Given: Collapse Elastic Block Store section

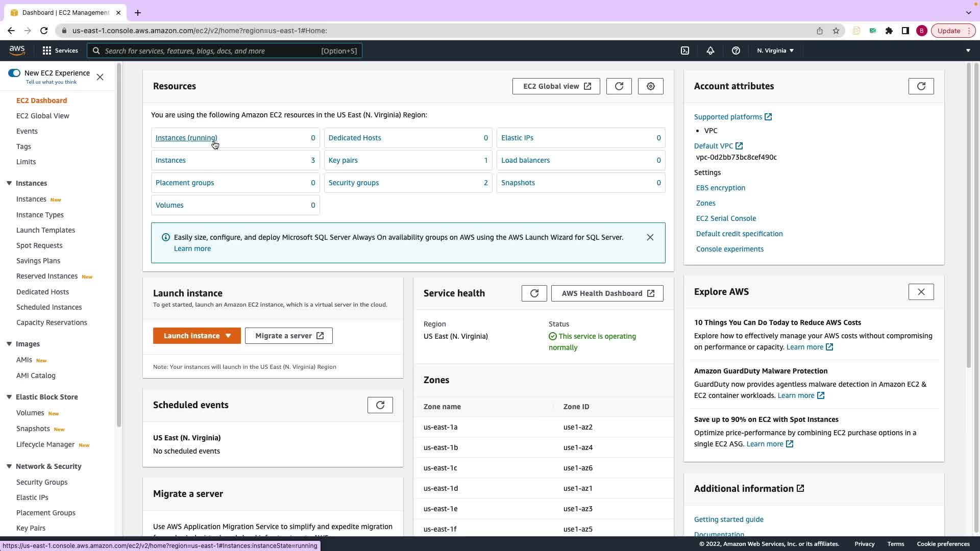Looking at the screenshot, I should (9, 397).
